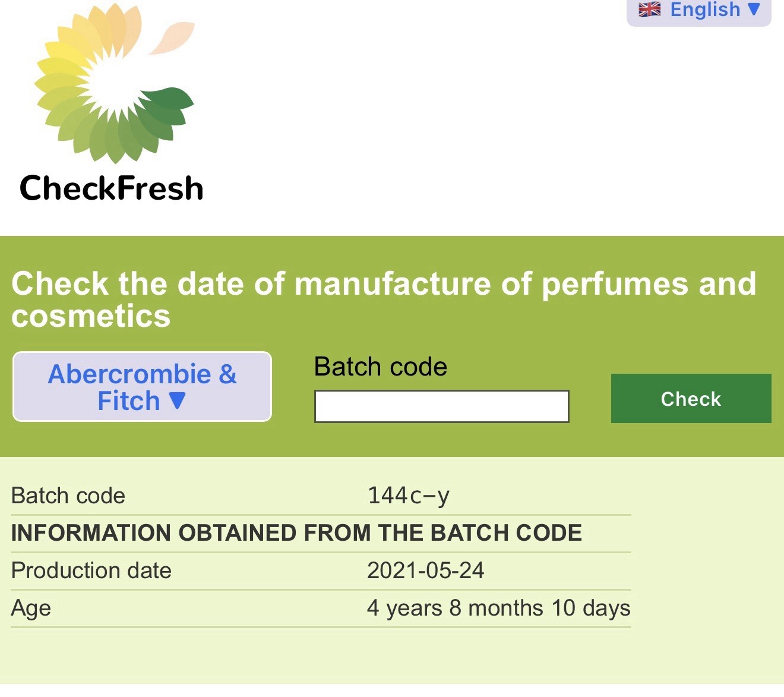Click the Information Obtained From Batch Code header
This screenshot has height=697, width=784.
[296, 533]
